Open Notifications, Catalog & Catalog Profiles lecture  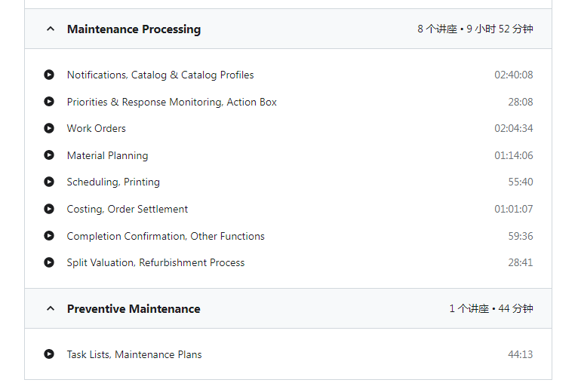161,75
